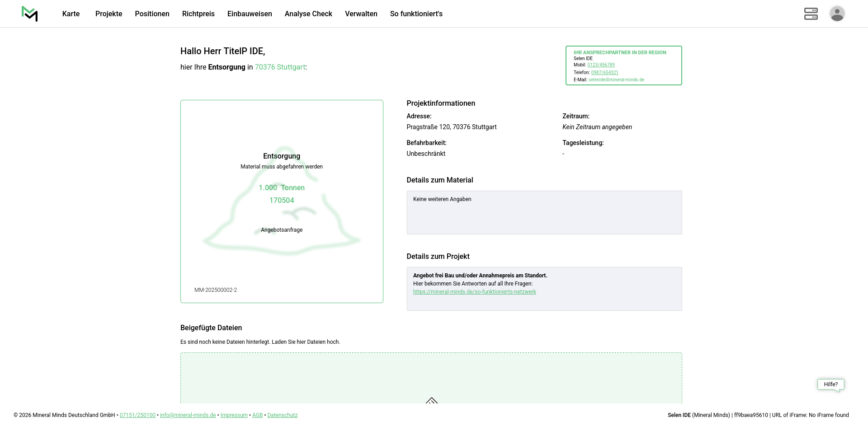Click the Hilfe? help button
The height and width of the screenshot is (426, 868).
[x=830, y=384]
